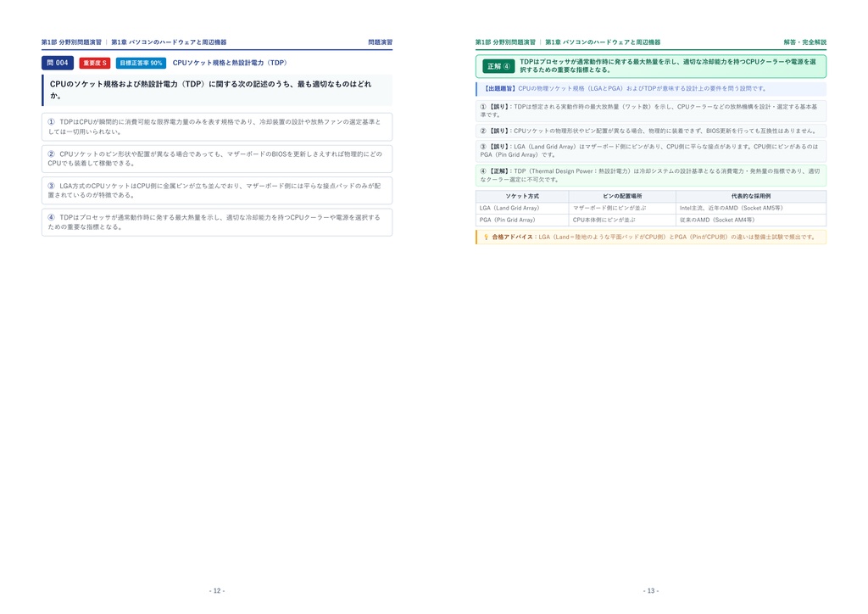Click the question stem starting CPUのソケット規格および
This screenshot has width=868, height=614.
click(x=217, y=90)
